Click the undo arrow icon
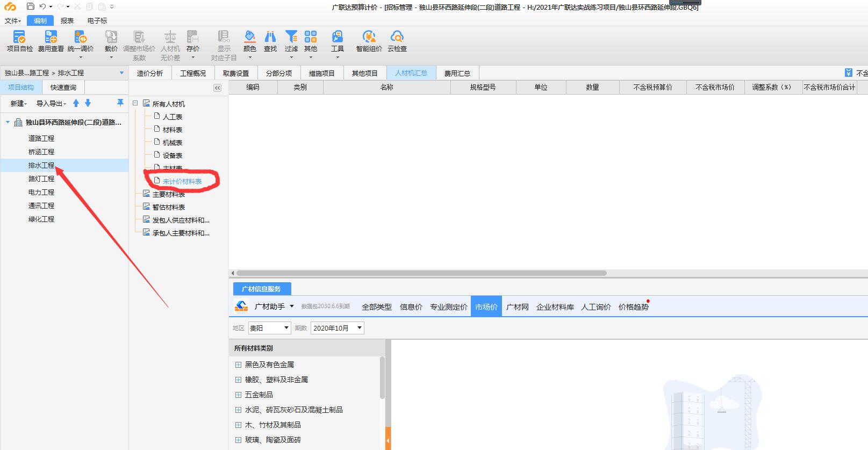This screenshot has height=450, width=868. pos(42,6)
